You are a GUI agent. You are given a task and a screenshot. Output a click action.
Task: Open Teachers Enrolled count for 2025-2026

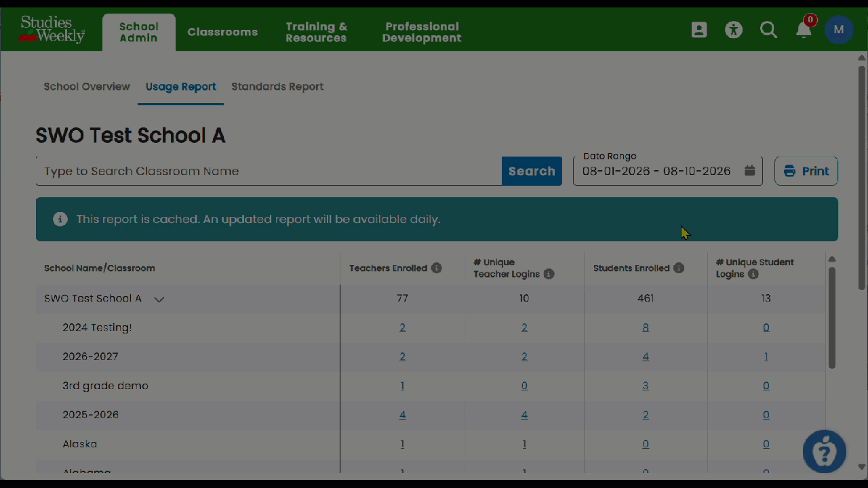(x=402, y=415)
